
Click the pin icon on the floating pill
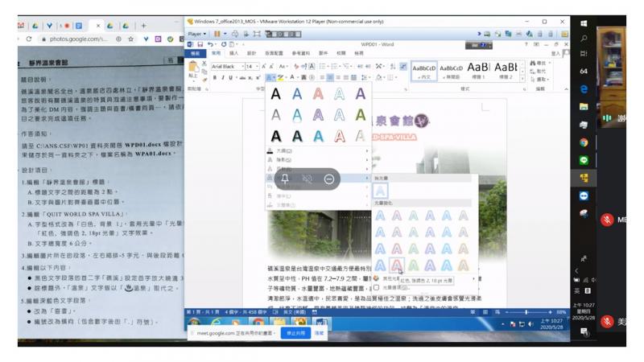point(285,179)
